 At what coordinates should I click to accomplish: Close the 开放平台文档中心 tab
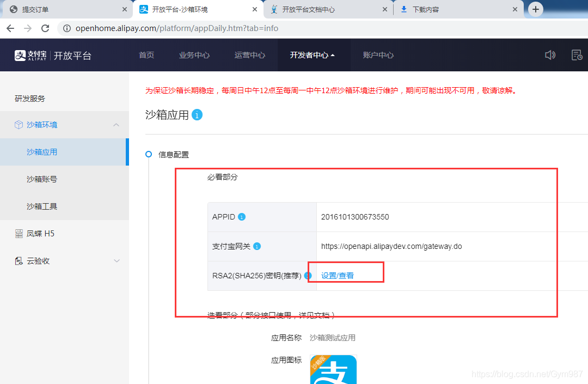click(x=385, y=9)
